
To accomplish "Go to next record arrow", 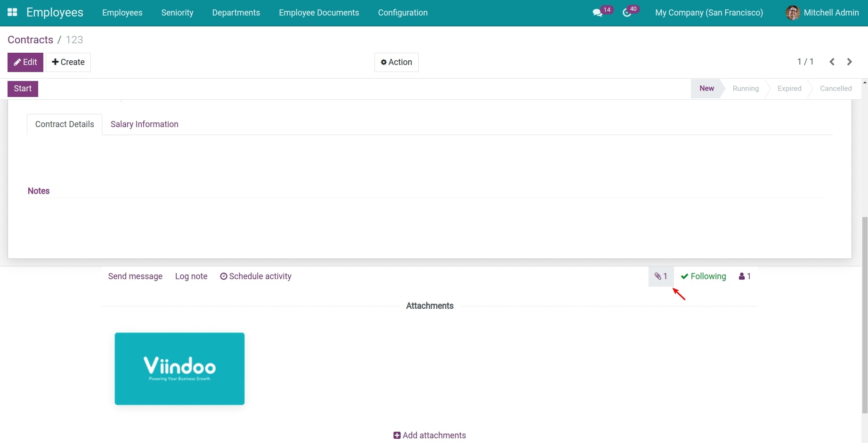I will coord(849,62).
